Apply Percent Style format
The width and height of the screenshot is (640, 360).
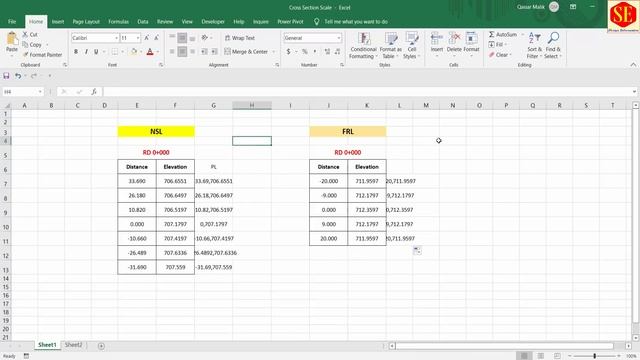[304, 52]
